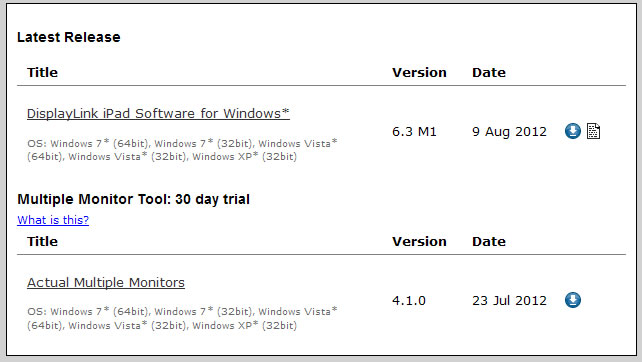Click the Version header under Latest Release
This screenshot has width=642, height=362.
click(419, 72)
